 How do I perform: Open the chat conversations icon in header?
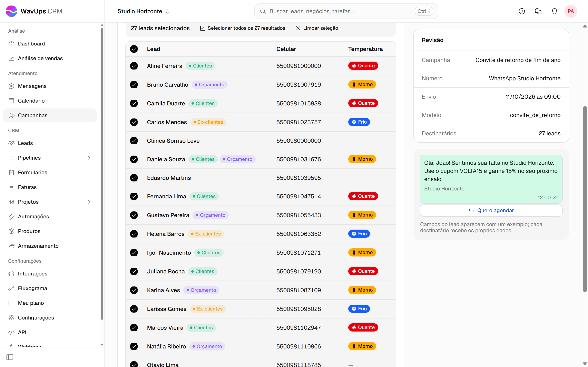538,11
